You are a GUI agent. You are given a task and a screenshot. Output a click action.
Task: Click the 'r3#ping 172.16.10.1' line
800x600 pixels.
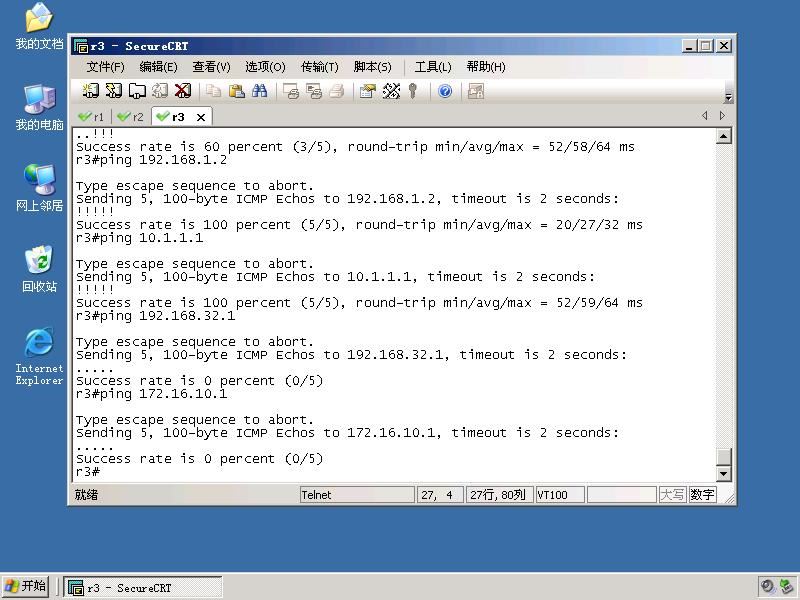click(152, 394)
